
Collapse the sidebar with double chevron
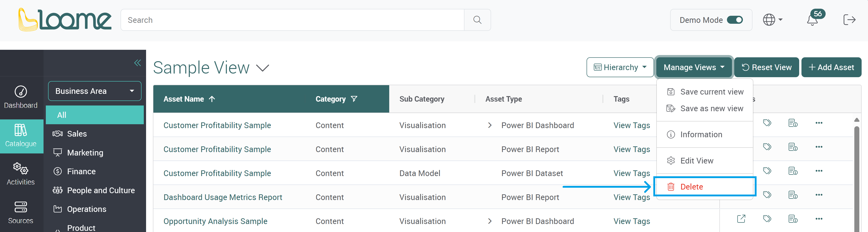(137, 63)
